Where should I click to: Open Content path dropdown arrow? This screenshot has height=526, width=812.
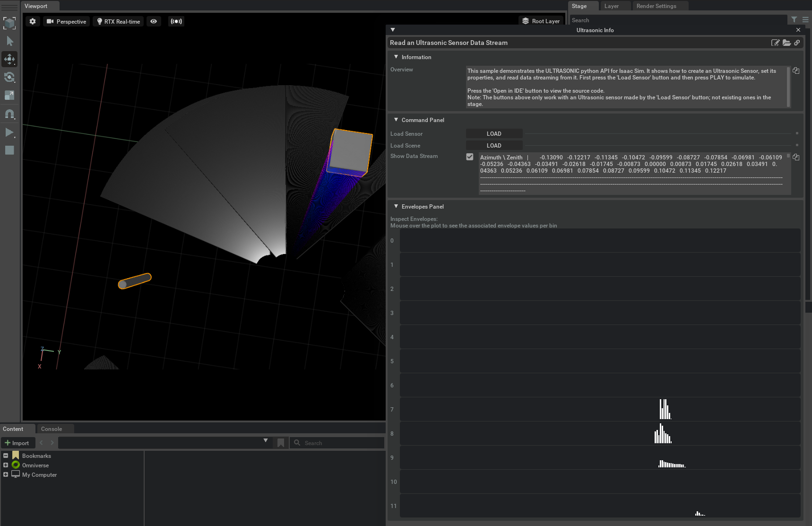266,441
